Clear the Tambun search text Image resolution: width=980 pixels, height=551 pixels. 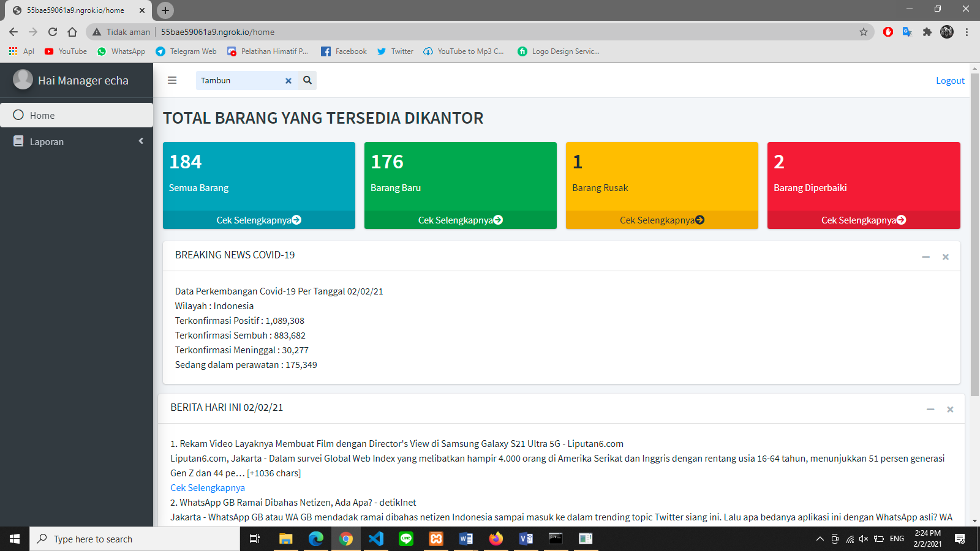[288, 81]
